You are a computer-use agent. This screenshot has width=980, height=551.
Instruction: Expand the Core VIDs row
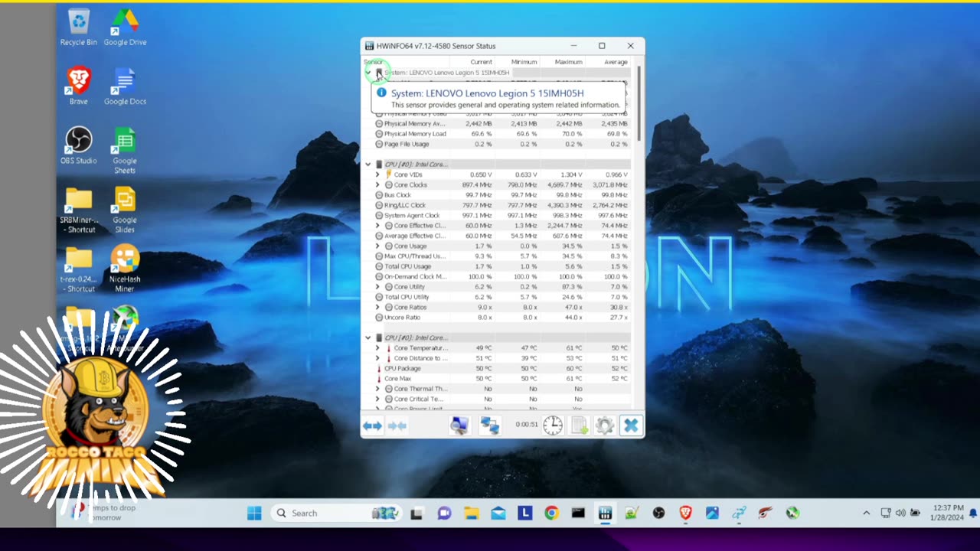tap(377, 174)
